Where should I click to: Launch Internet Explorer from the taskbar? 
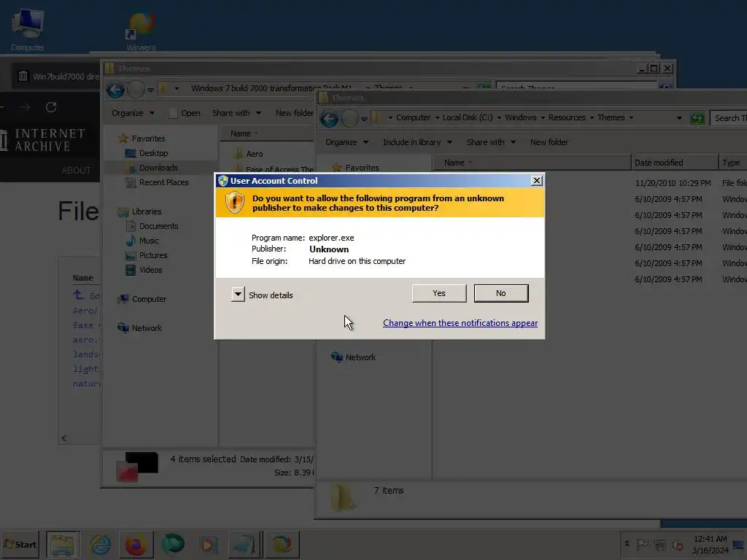(x=100, y=544)
